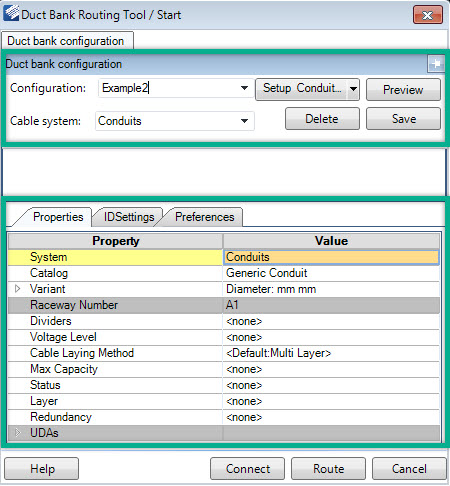Open Help for the routing tool

42,469
